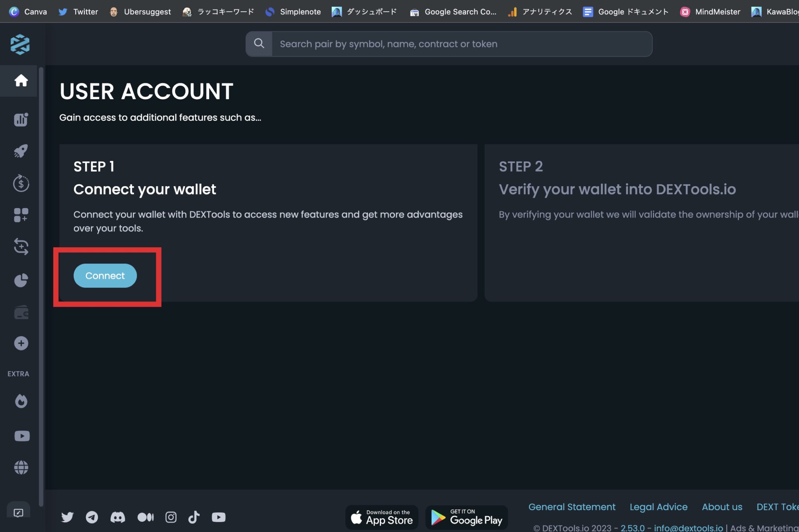Select the pie chart icon in the sidebar
The width and height of the screenshot is (799, 532).
(21, 280)
